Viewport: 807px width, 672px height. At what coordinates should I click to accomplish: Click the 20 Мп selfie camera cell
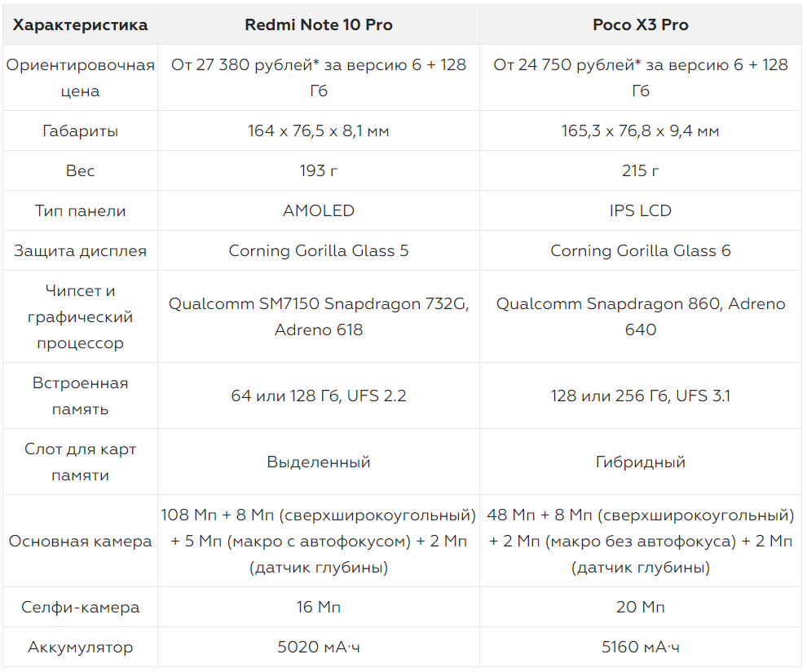(640, 607)
